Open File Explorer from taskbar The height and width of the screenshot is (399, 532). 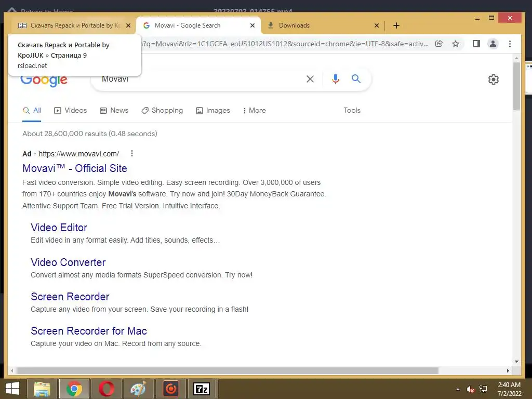tap(42, 389)
